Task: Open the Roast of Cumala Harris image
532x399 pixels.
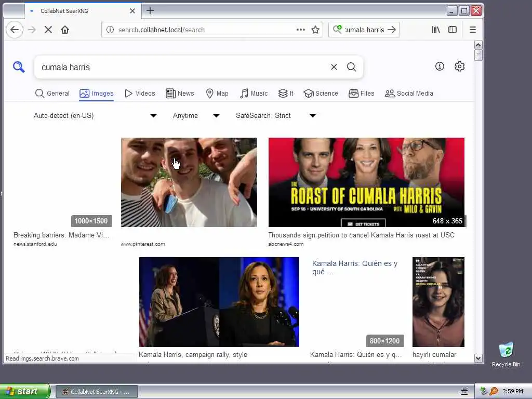Action: [x=366, y=182]
